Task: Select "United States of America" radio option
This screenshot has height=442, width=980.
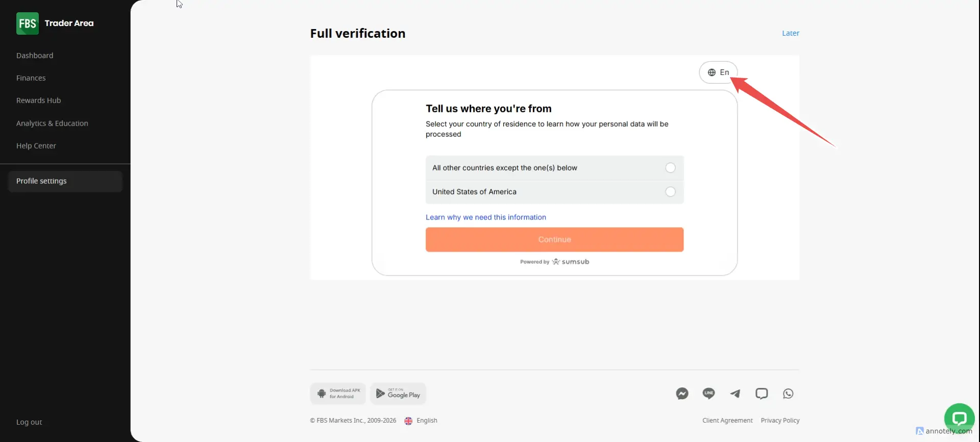Action: pyautogui.click(x=670, y=192)
